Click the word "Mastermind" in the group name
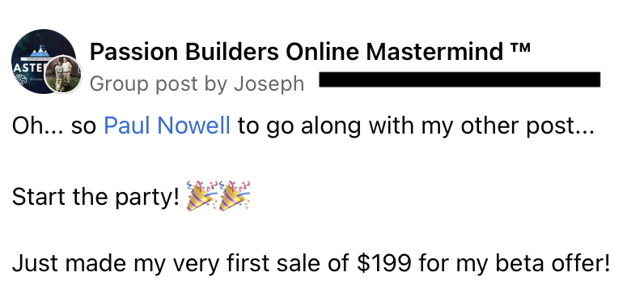 pyautogui.click(x=434, y=52)
